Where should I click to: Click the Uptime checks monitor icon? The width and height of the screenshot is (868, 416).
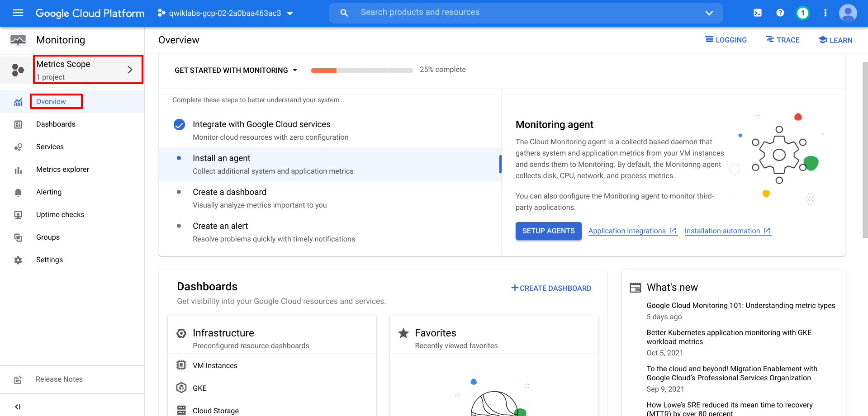click(18, 215)
